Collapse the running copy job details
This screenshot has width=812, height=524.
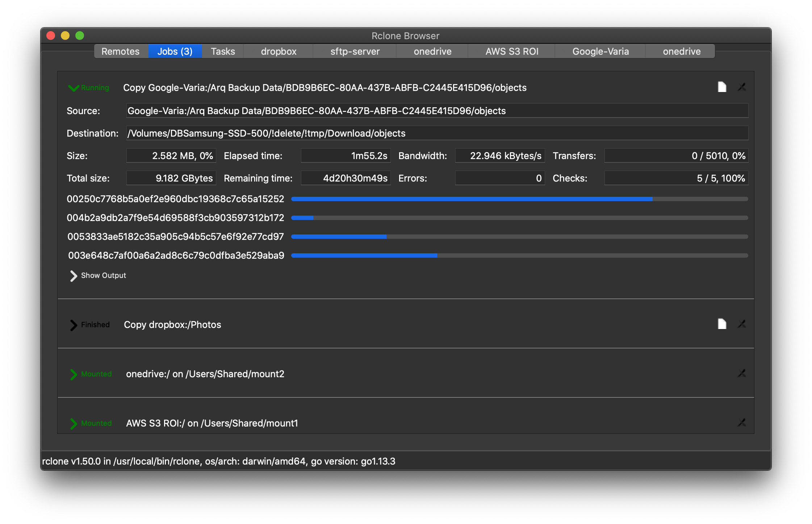pyautogui.click(x=74, y=88)
